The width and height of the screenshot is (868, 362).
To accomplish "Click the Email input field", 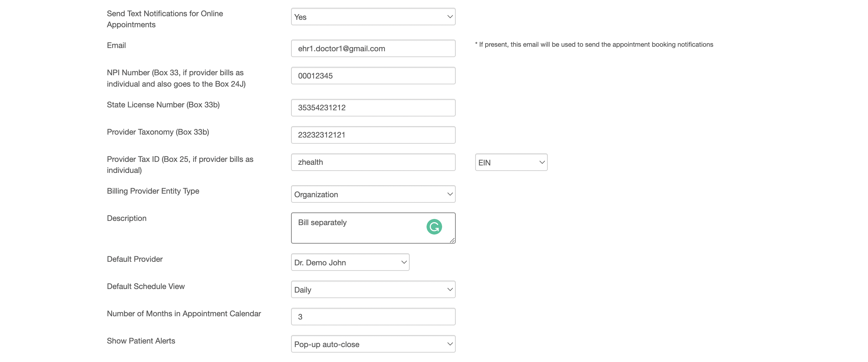I will click(373, 48).
